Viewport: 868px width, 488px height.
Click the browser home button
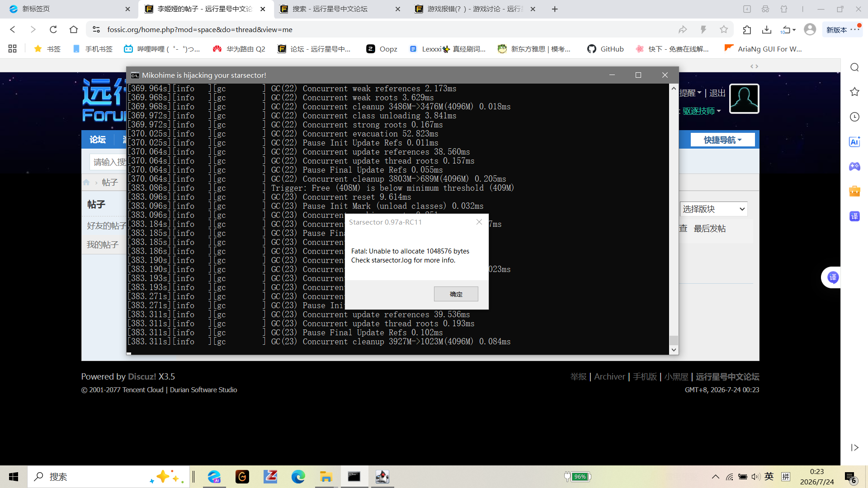click(74, 29)
